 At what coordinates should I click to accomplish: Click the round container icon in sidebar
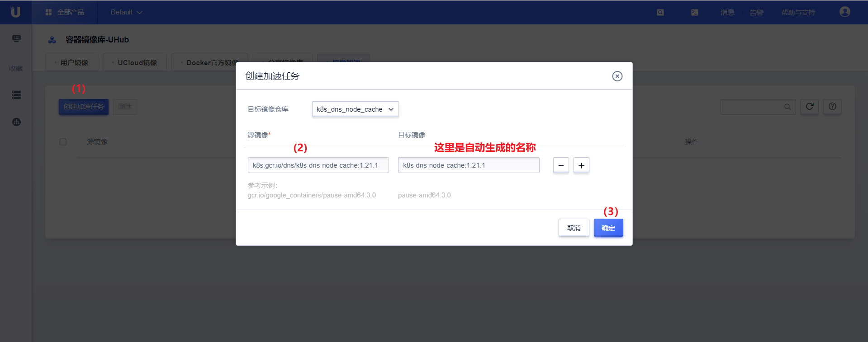tap(16, 122)
